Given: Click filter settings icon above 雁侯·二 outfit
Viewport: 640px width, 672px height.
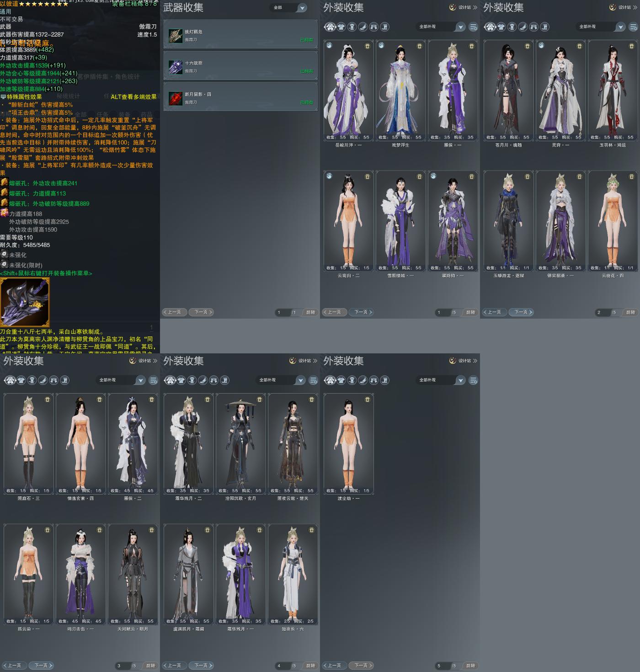Looking at the screenshot, I should tap(154, 380).
